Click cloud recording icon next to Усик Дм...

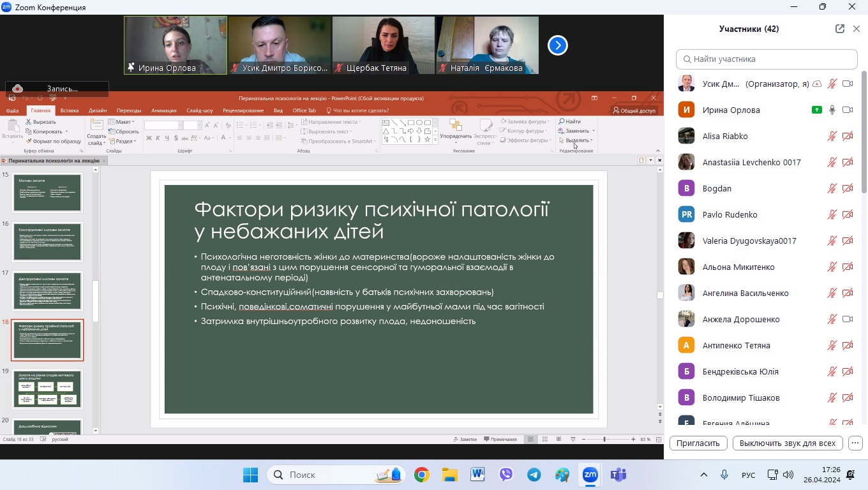(x=817, y=84)
